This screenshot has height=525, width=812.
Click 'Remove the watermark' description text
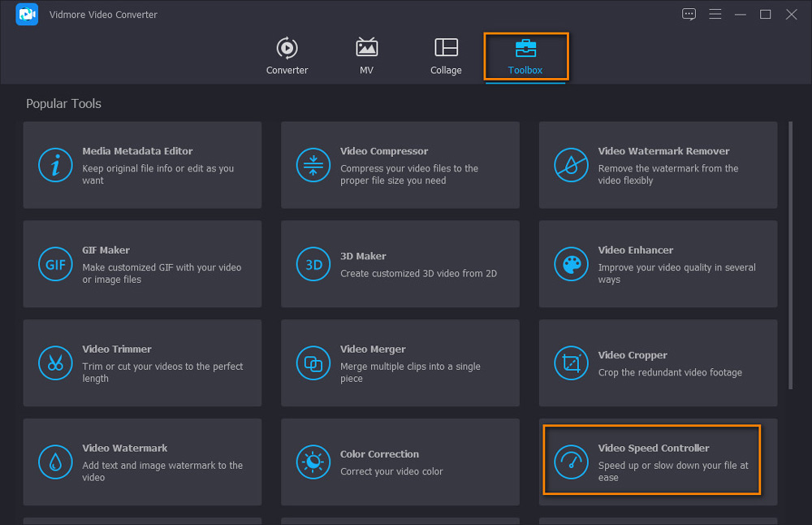668,174
